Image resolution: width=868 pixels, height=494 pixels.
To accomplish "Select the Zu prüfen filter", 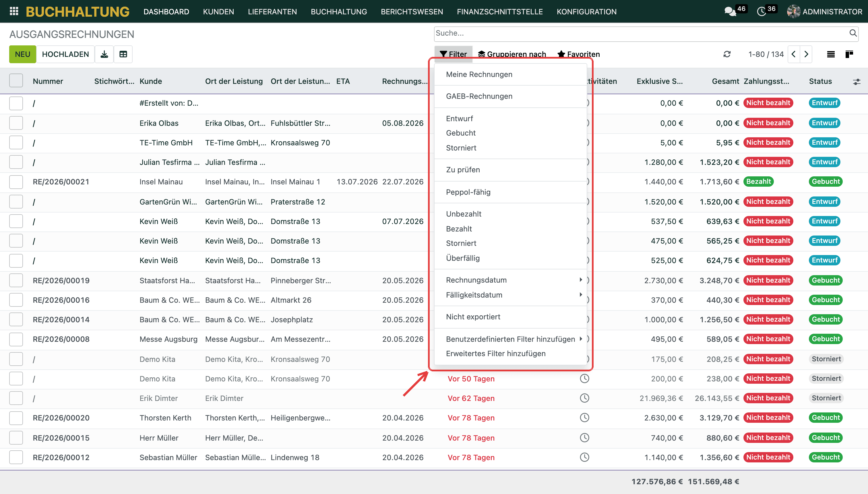I will click(510, 170).
